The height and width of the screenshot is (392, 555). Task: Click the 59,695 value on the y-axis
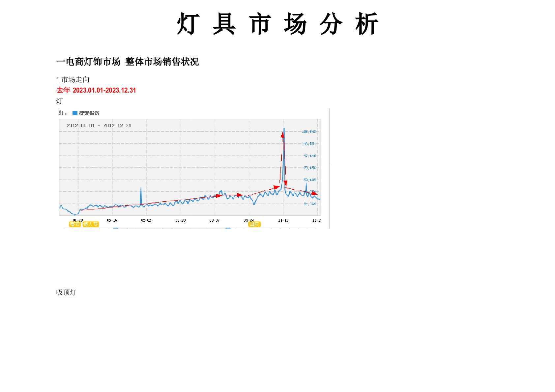pos(310,180)
